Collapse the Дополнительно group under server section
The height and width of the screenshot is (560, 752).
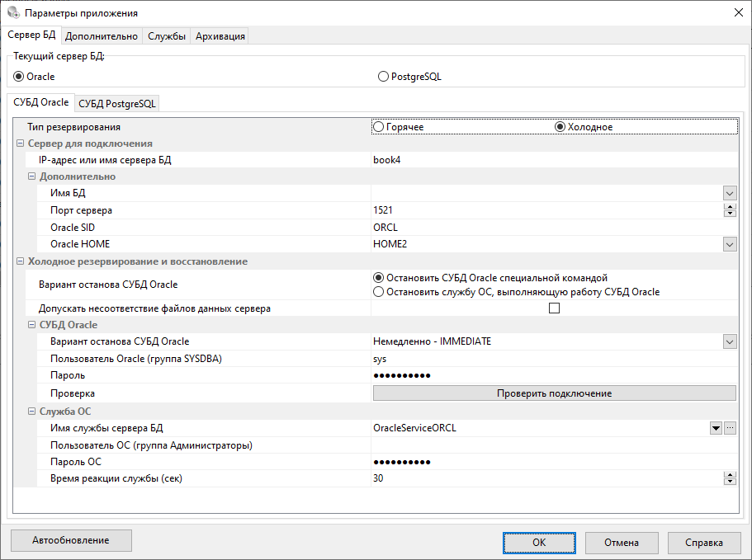(31, 176)
